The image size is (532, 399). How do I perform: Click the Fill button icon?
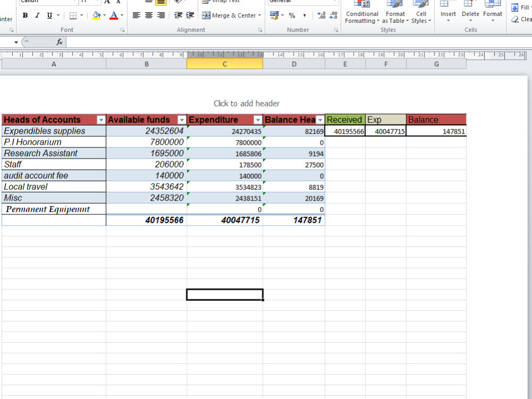click(x=514, y=7)
